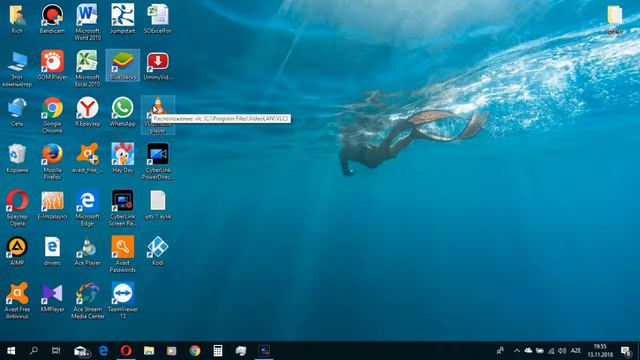The width and height of the screenshot is (640, 360).
Task: Select the BlueStacks desktop icon
Action: click(x=122, y=65)
